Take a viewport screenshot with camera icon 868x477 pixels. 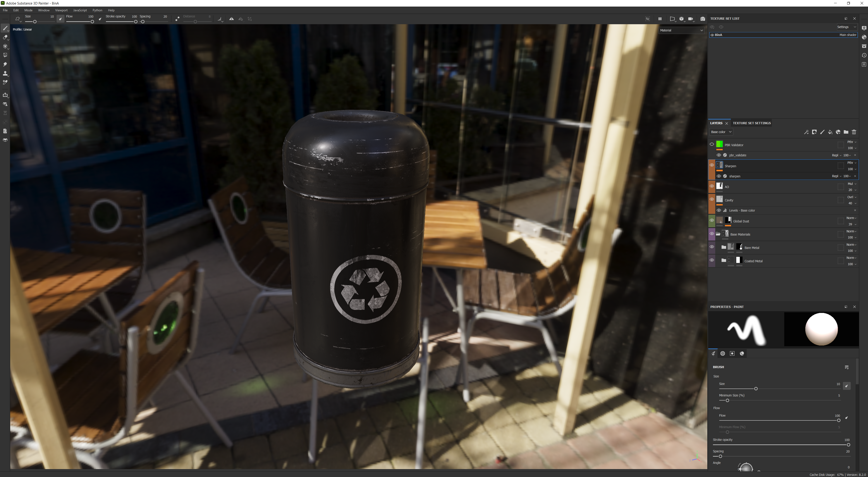pyautogui.click(x=703, y=19)
